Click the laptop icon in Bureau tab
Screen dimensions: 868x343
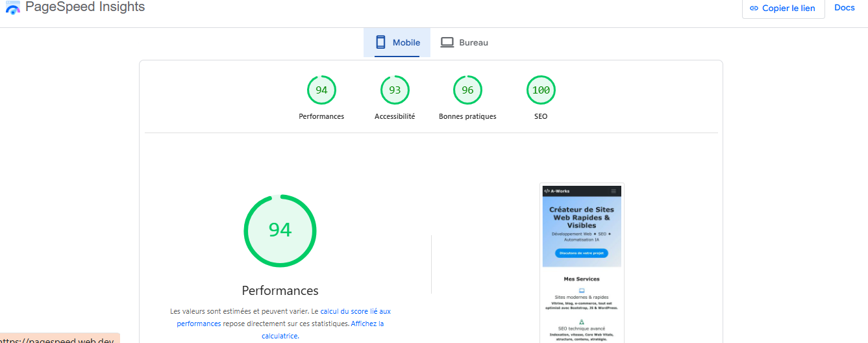[447, 42]
